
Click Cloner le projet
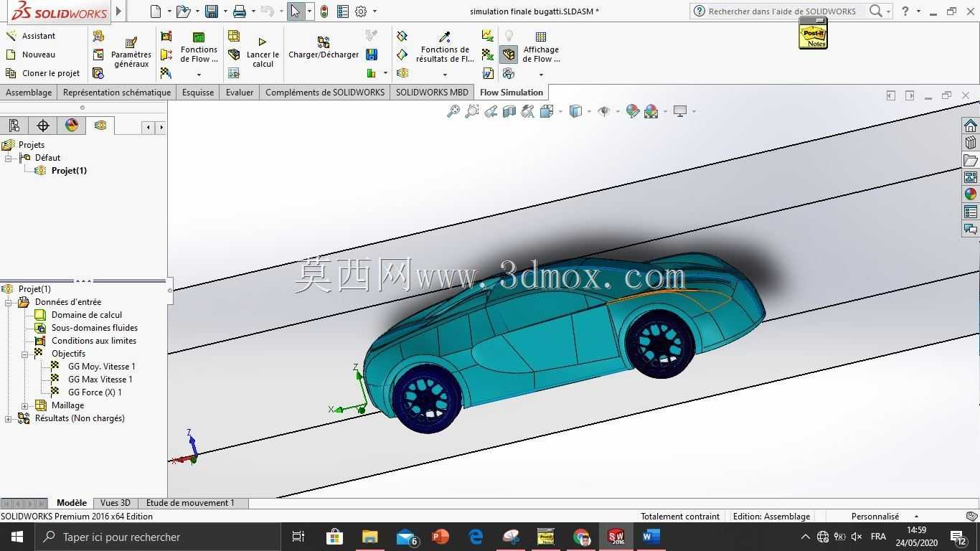42,73
